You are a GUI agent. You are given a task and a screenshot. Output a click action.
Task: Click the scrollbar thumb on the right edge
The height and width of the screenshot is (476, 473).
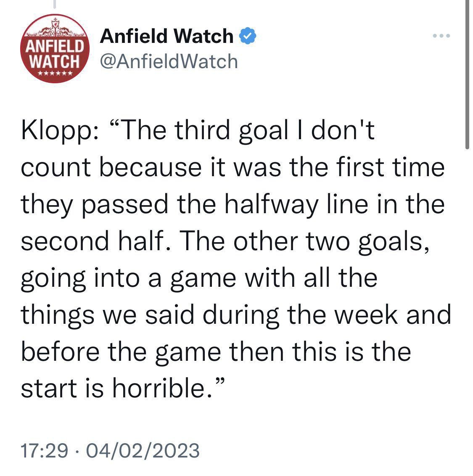[x=467, y=74]
